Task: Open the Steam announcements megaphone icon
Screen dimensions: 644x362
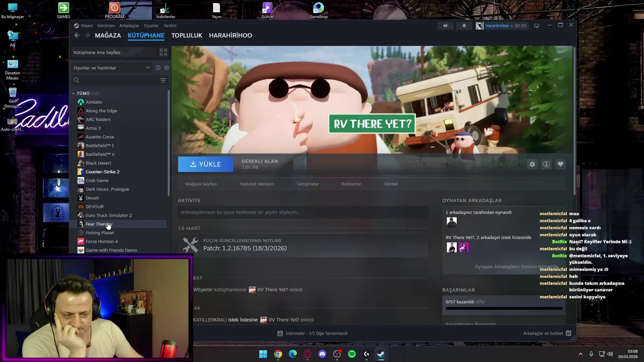Action: pos(445,26)
